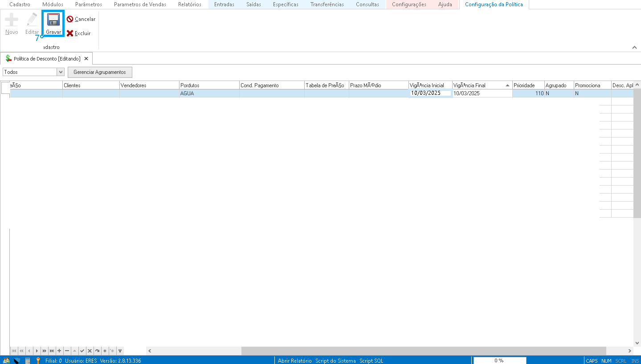Open the Módulos menu

pyautogui.click(x=53, y=4)
